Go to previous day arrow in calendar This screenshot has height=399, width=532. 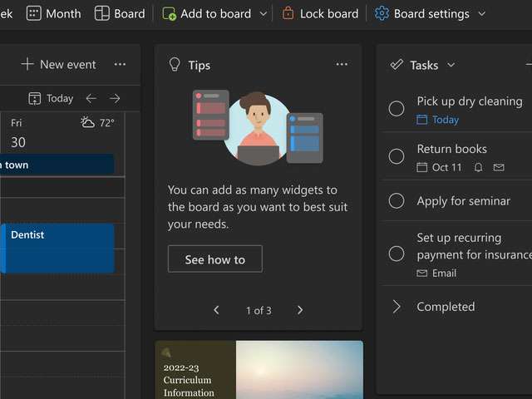[x=91, y=98]
